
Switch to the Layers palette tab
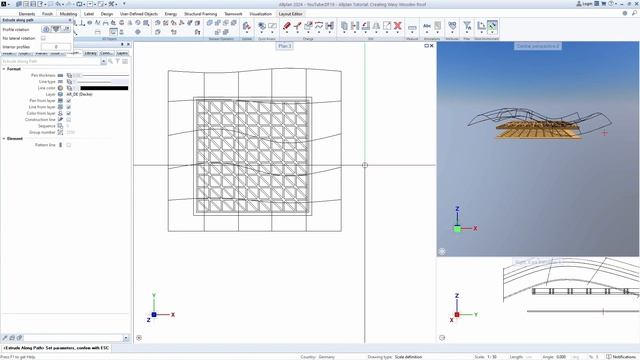122,53
